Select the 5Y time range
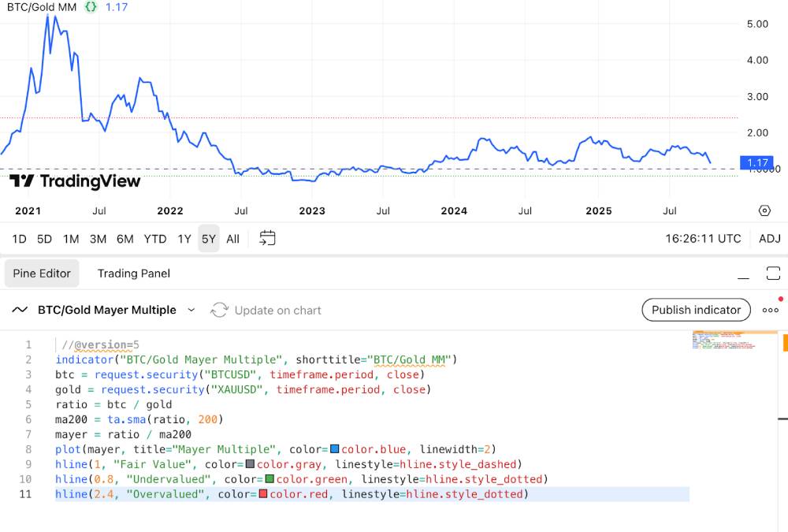This screenshot has height=532, width=788. [x=208, y=239]
